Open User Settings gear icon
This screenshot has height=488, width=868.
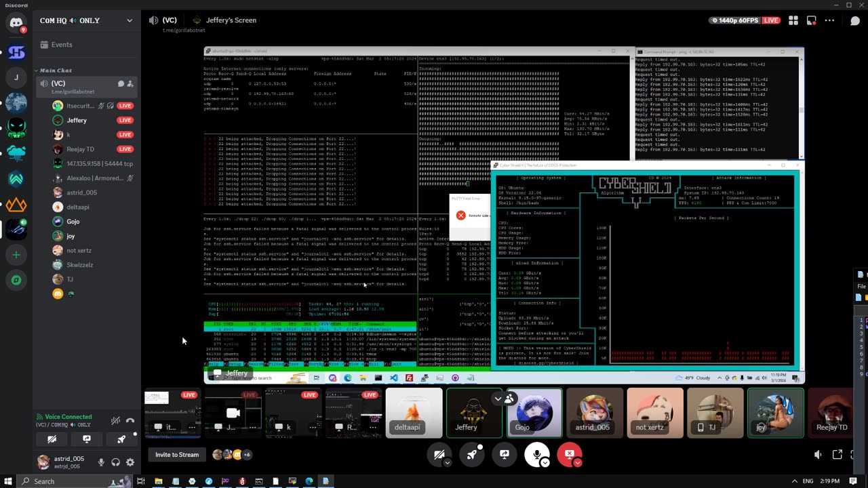pyautogui.click(x=130, y=462)
